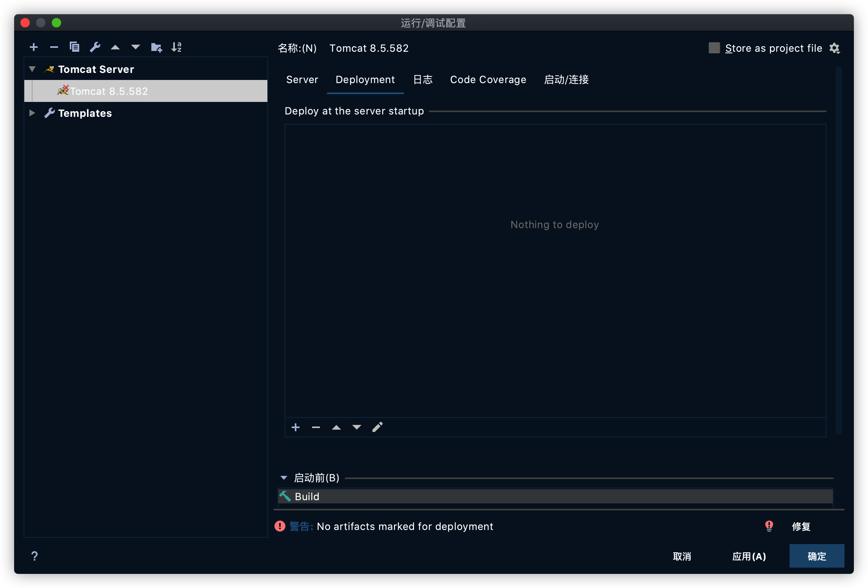The width and height of the screenshot is (868, 588).
Task: Sort configurations alphabetically
Action: [176, 47]
